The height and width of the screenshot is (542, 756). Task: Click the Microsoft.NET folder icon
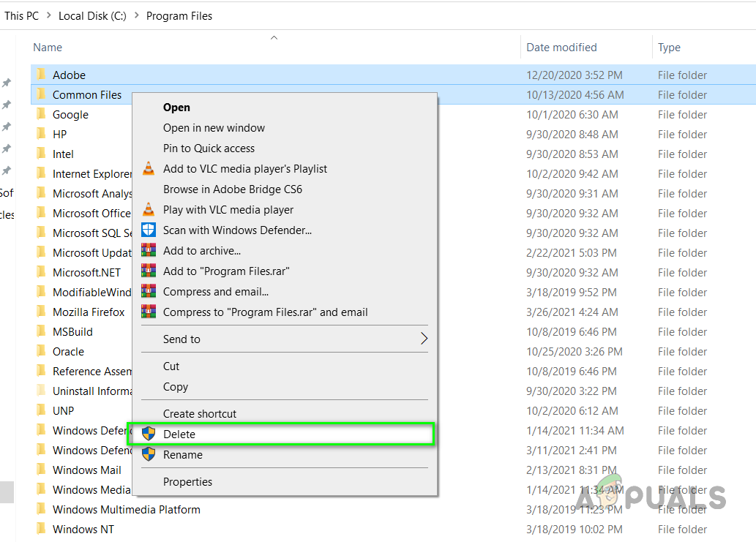42,272
